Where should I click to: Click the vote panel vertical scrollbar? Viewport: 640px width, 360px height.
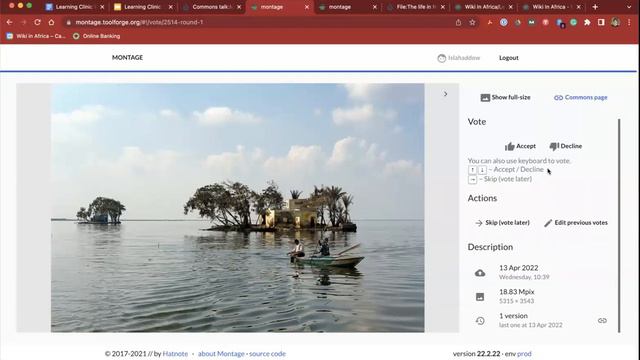pyautogui.click(x=619, y=226)
